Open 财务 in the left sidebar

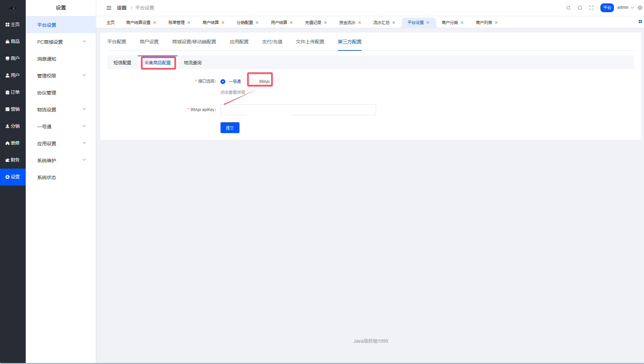click(x=13, y=160)
